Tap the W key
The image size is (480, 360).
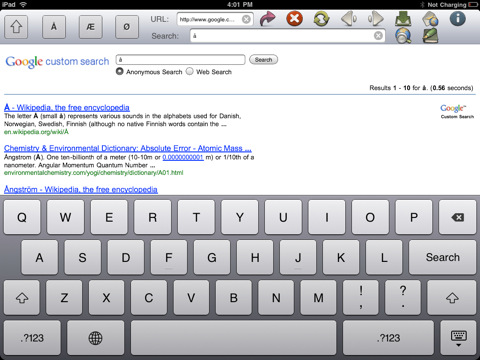pos(65,217)
